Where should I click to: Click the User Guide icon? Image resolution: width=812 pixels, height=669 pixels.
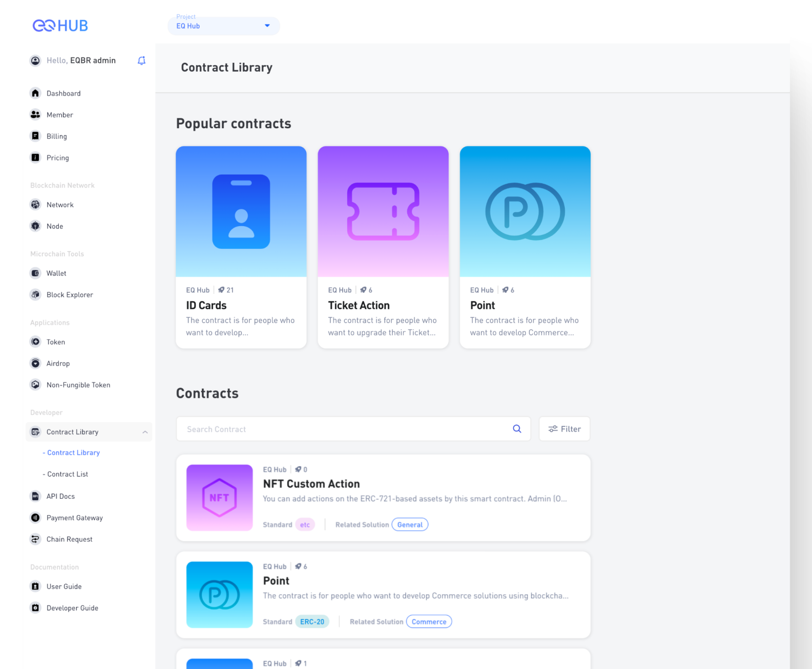click(x=35, y=586)
